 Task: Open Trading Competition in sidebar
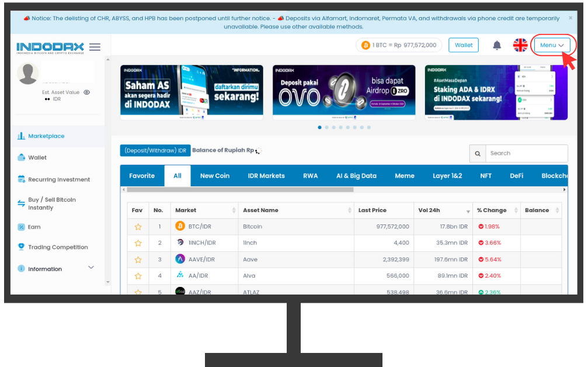click(58, 247)
